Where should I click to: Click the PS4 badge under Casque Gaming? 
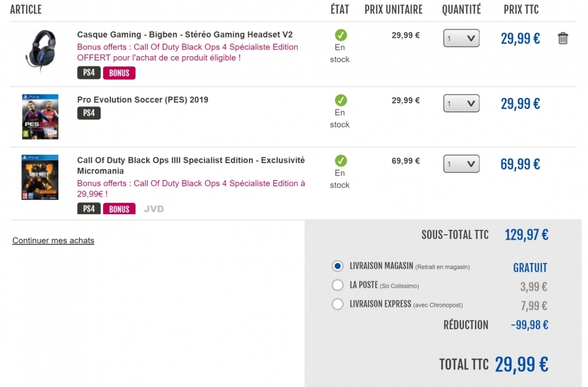coord(89,72)
